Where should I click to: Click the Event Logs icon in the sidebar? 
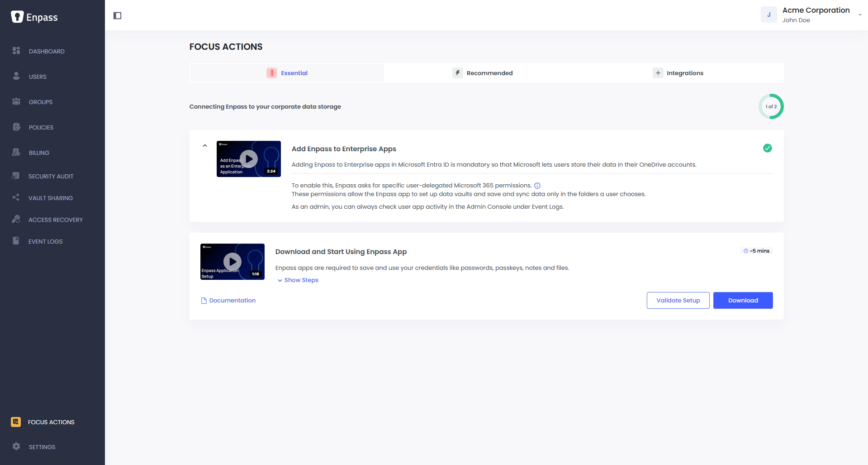(16, 241)
